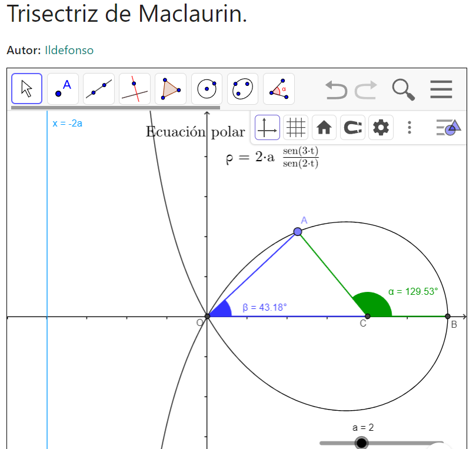Toggle point capturing magnet button
The width and height of the screenshot is (476, 449).
[x=352, y=127]
